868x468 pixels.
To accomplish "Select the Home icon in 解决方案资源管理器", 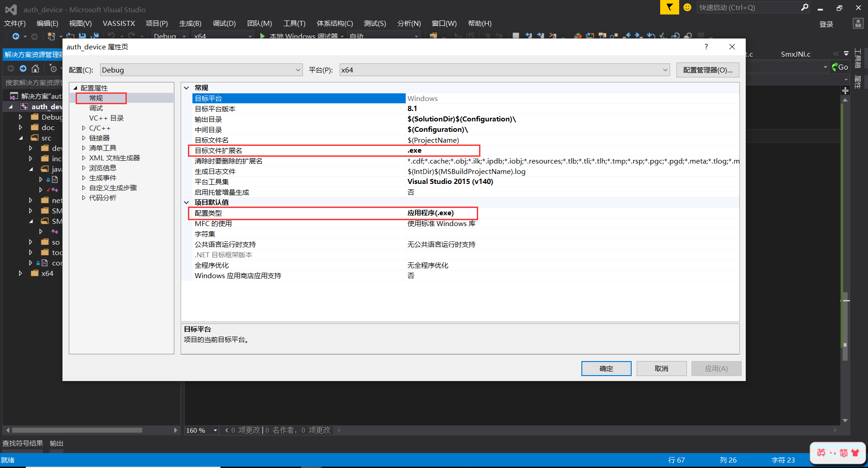I will (35, 68).
